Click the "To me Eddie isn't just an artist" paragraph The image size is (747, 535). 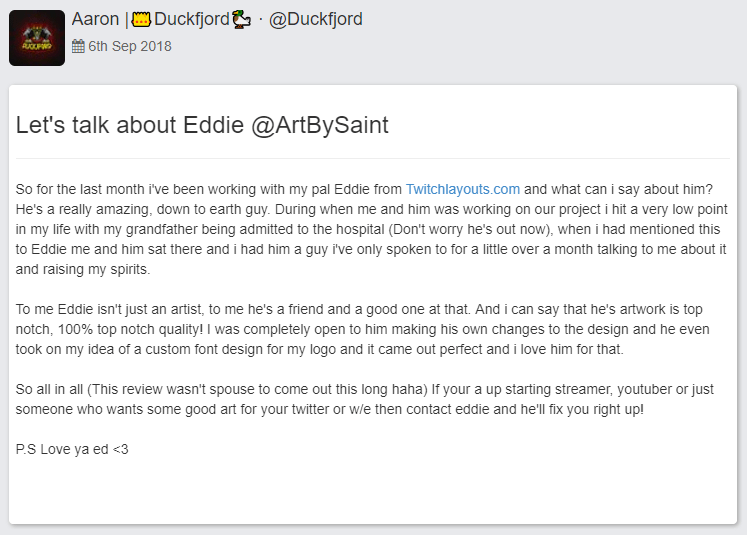coord(363,329)
